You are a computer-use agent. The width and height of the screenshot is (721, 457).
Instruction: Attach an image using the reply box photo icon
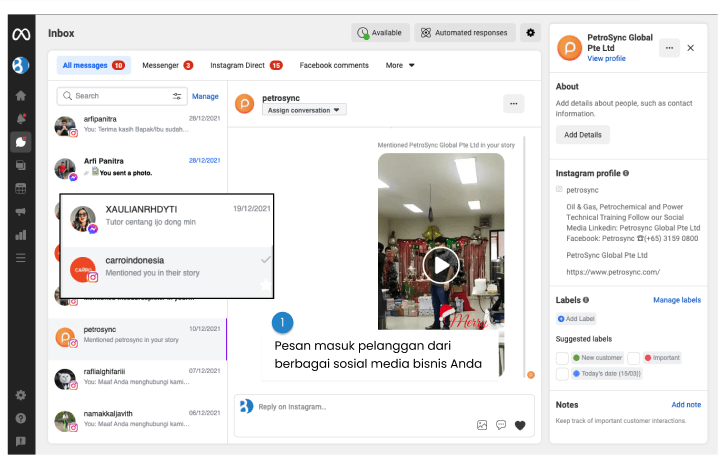coord(482,425)
